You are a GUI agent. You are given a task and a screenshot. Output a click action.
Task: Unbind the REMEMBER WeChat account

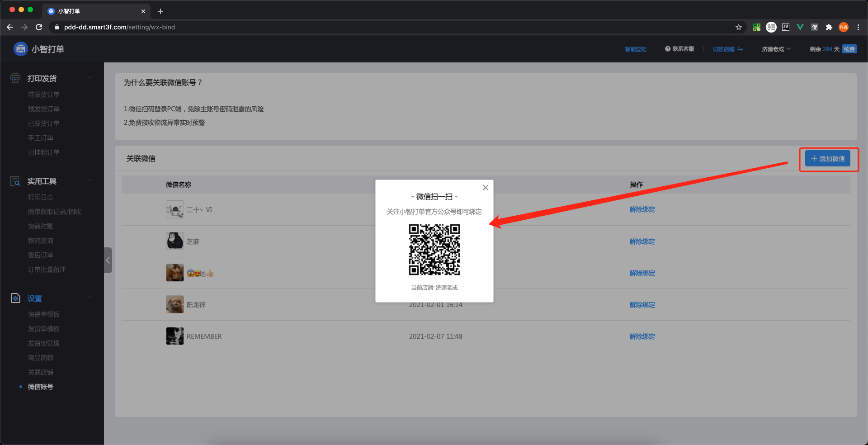coord(642,336)
